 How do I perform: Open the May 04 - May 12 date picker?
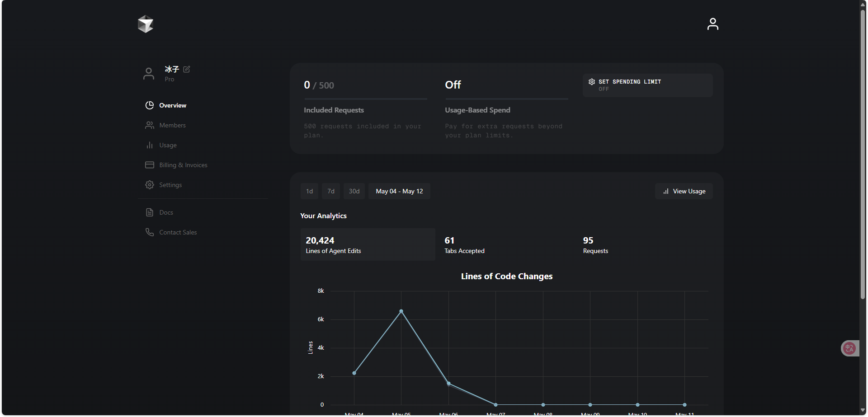[x=399, y=191]
